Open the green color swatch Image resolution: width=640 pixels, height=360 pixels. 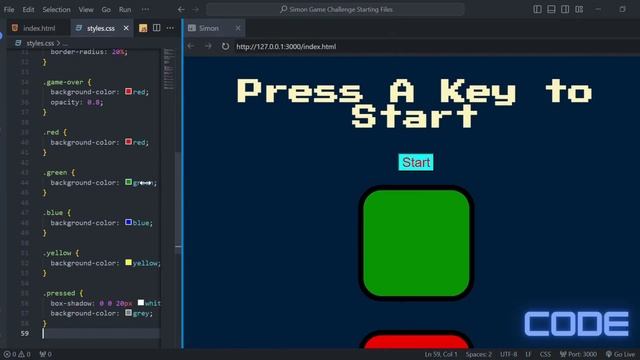coord(128,182)
